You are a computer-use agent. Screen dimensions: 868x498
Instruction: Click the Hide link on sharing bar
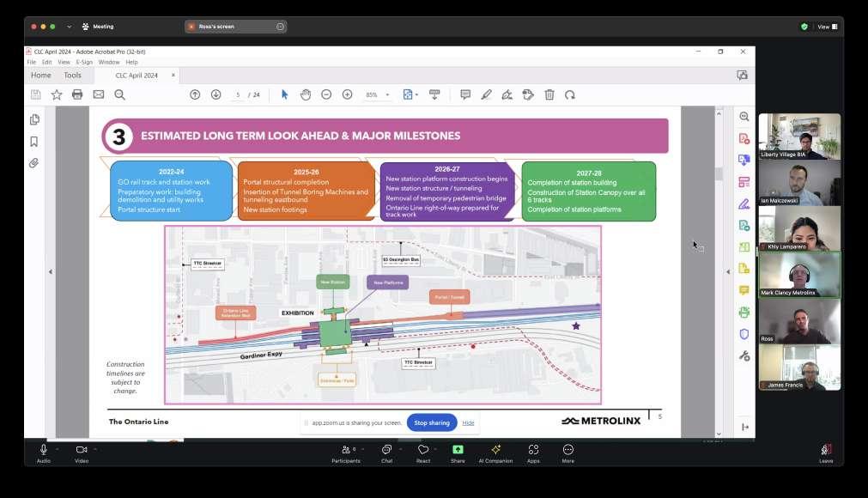(x=468, y=422)
